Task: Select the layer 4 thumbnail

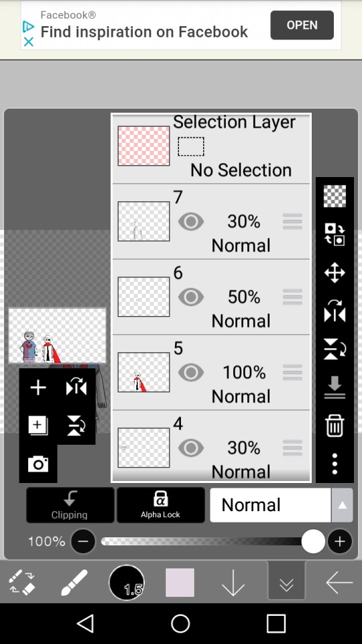Action: 143,447
